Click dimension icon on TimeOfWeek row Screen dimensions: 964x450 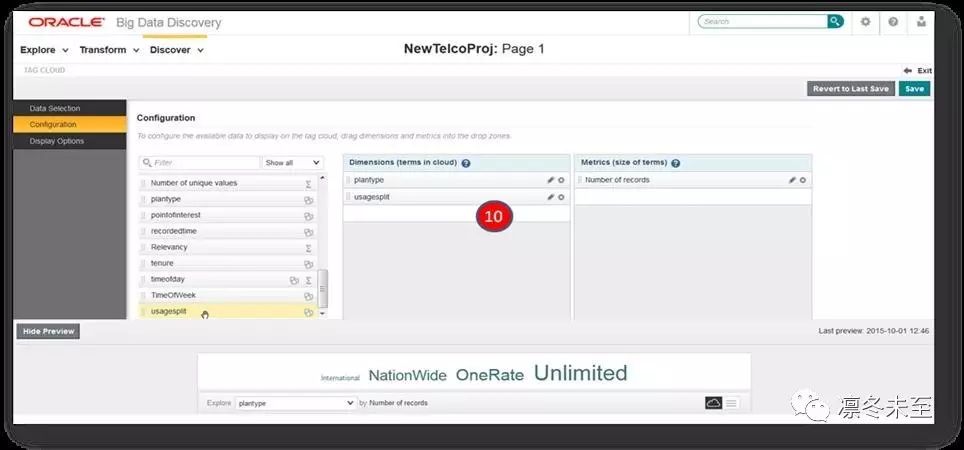309,296
